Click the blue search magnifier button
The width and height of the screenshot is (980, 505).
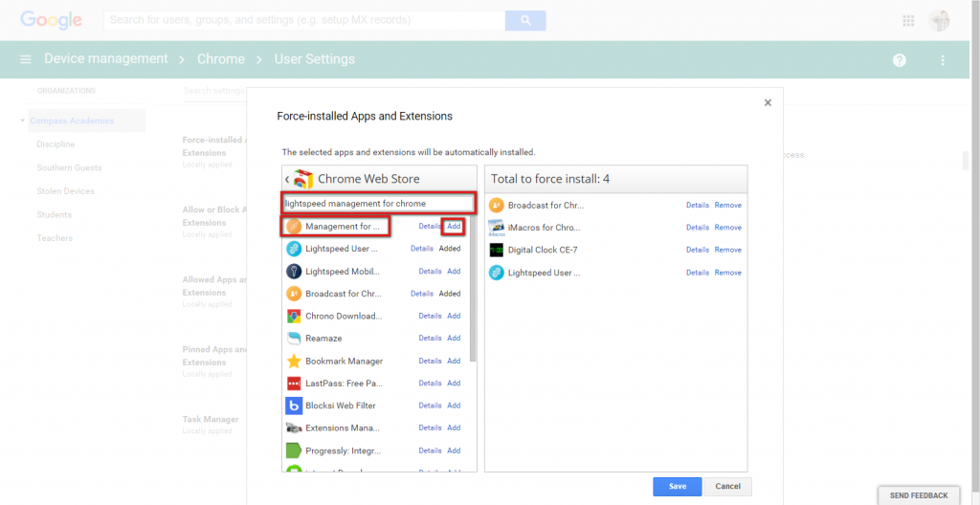[525, 21]
